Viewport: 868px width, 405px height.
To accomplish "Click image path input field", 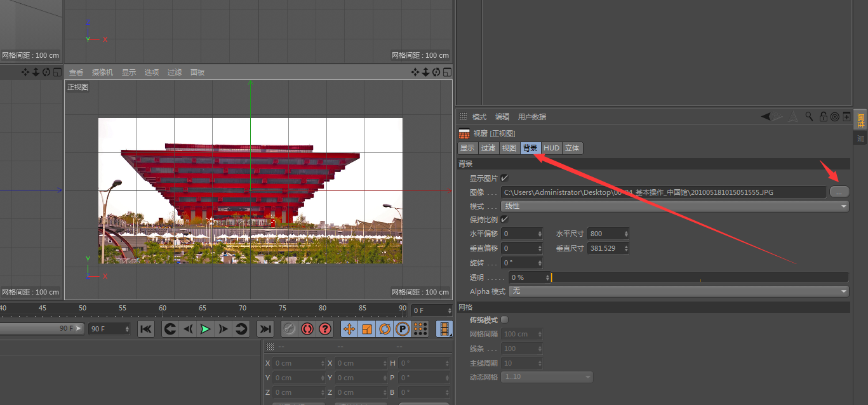I will 664,192.
